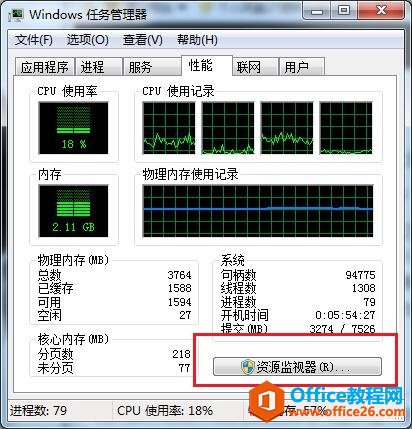Open the 查看(V) menu
This screenshot has width=412, height=429.
[x=143, y=40]
